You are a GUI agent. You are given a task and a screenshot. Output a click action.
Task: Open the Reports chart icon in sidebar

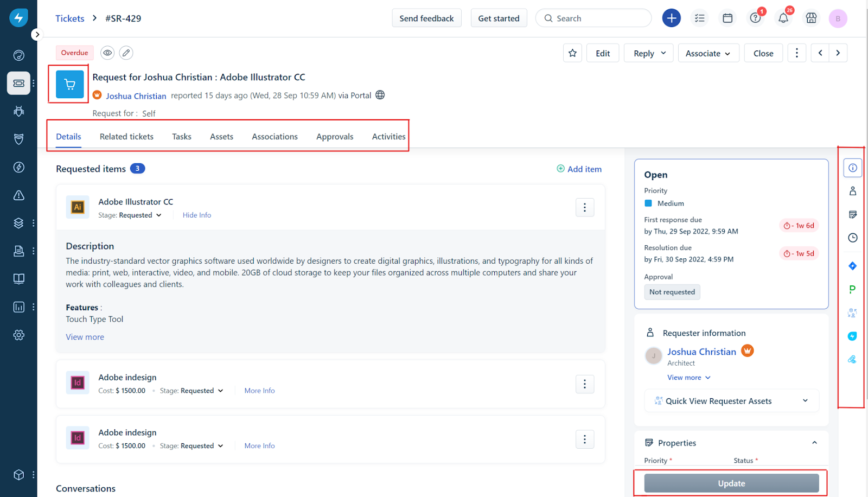(18, 307)
